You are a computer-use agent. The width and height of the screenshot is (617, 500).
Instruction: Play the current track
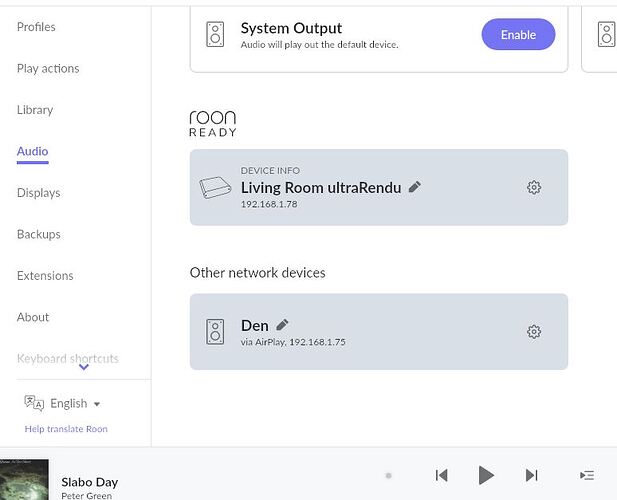(x=486, y=475)
